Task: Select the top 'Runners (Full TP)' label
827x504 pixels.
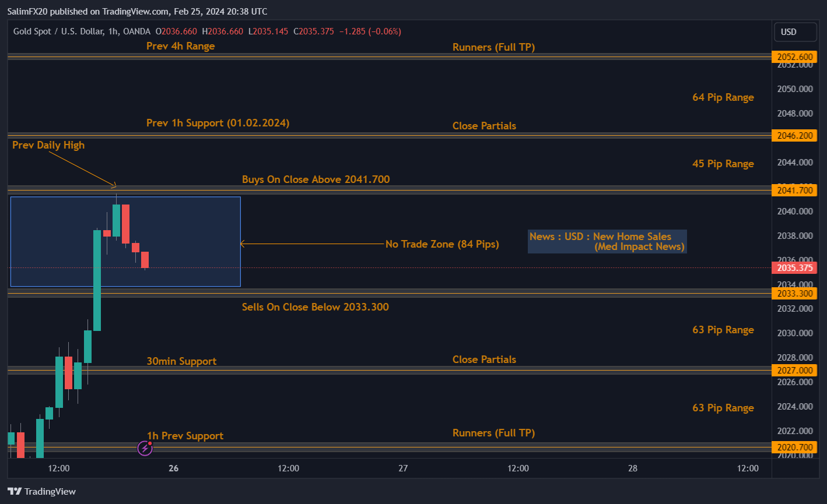Action: [x=493, y=47]
